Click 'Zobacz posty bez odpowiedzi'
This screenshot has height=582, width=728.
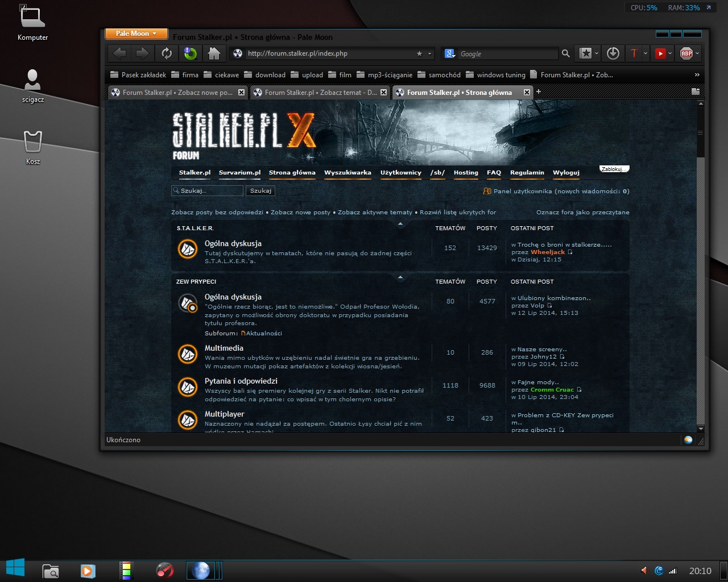click(x=217, y=213)
